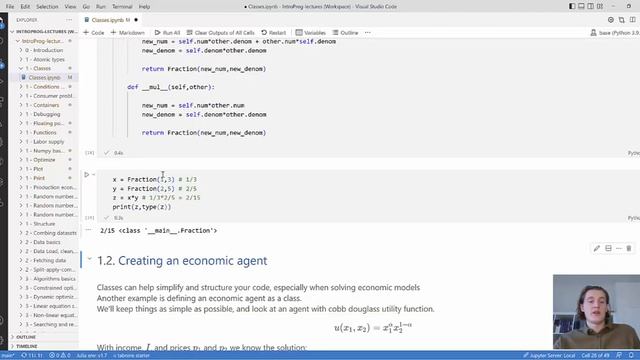The height and width of the screenshot is (360, 640).
Task: Add a Code cell from the toolbar
Action: pyautogui.click(x=94, y=33)
